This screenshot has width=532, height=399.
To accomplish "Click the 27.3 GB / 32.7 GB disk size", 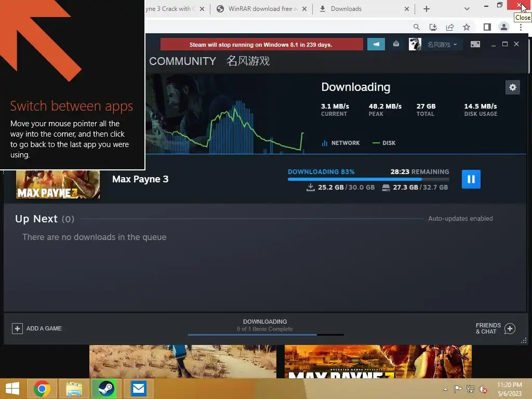I will point(415,187).
